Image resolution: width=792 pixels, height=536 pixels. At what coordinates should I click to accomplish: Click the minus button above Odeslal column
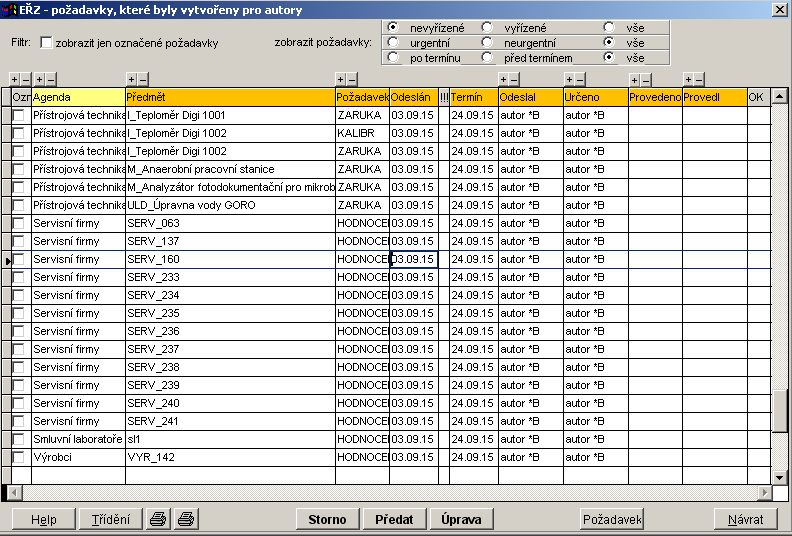[x=515, y=79]
